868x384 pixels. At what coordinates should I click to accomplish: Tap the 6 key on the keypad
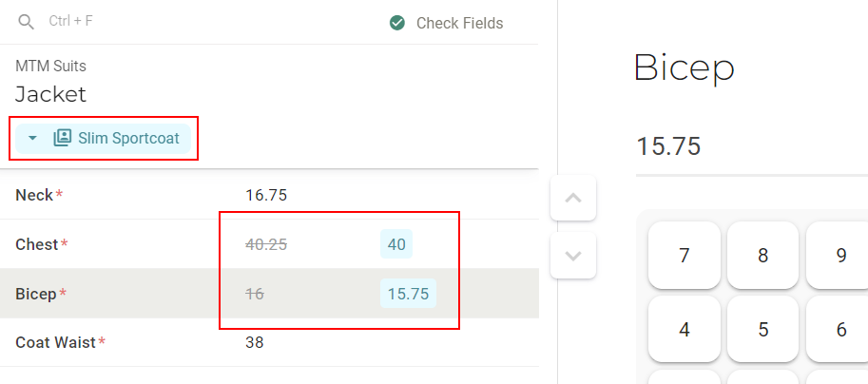(839, 329)
